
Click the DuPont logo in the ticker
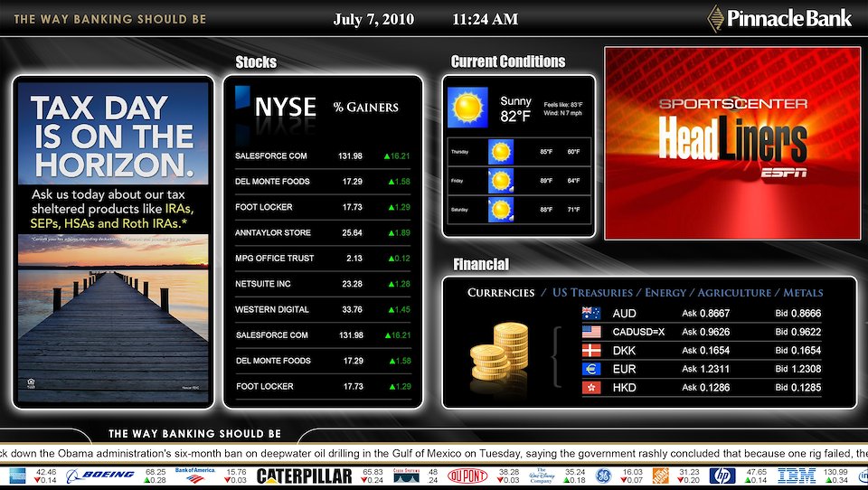click(x=467, y=476)
